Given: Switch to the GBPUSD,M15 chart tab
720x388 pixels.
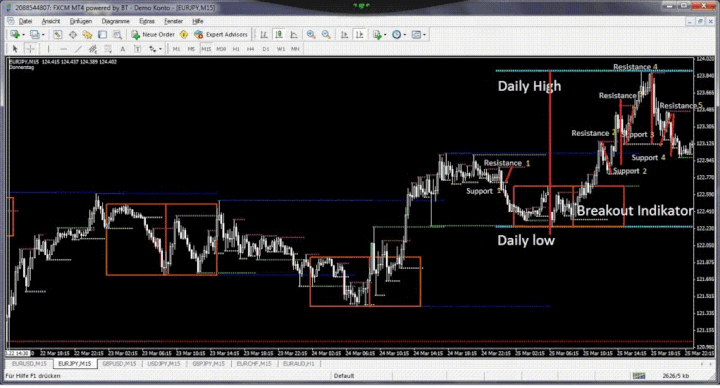Looking at the screenshot, I should pos(119,364).
